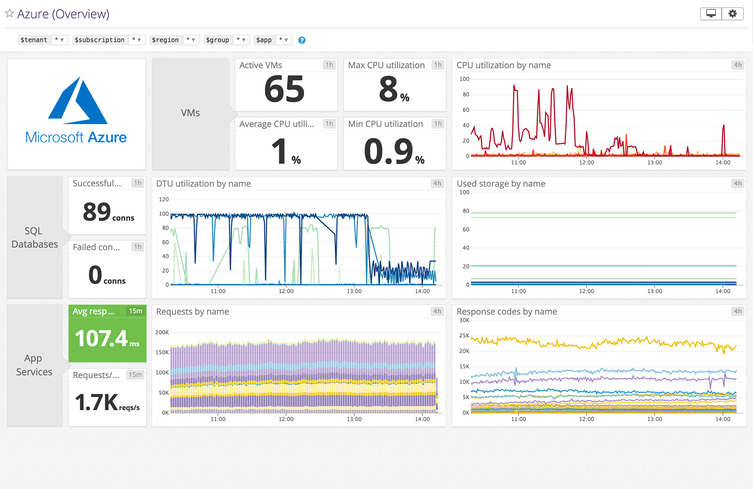Click the Used storage by name title
753x489 pixels.
point(501,183)
